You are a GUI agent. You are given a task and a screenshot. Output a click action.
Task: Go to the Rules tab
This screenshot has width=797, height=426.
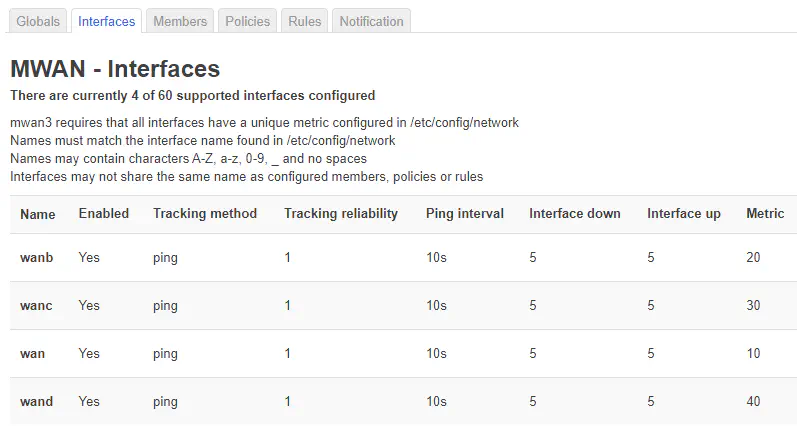click(x=303, y=21)
